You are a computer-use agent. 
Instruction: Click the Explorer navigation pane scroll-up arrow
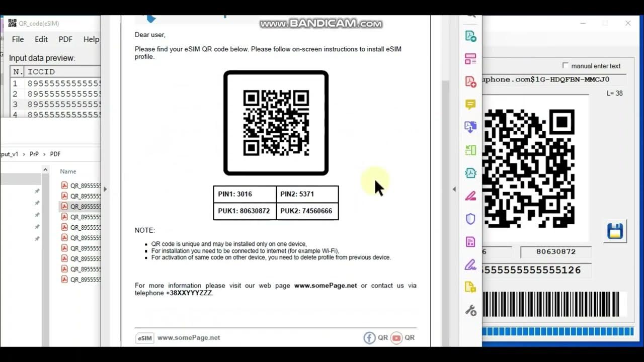tap(45, 170)
